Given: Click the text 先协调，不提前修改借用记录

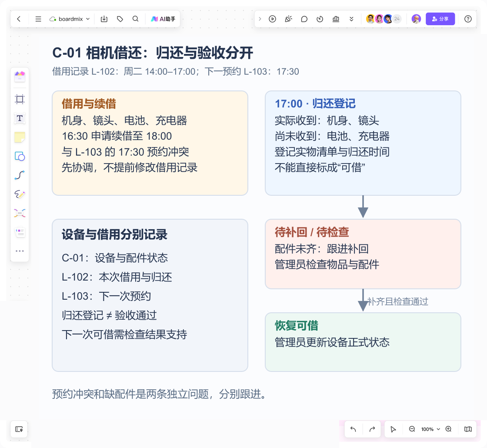Looking at the screenshot, I should tap(130, 167).
